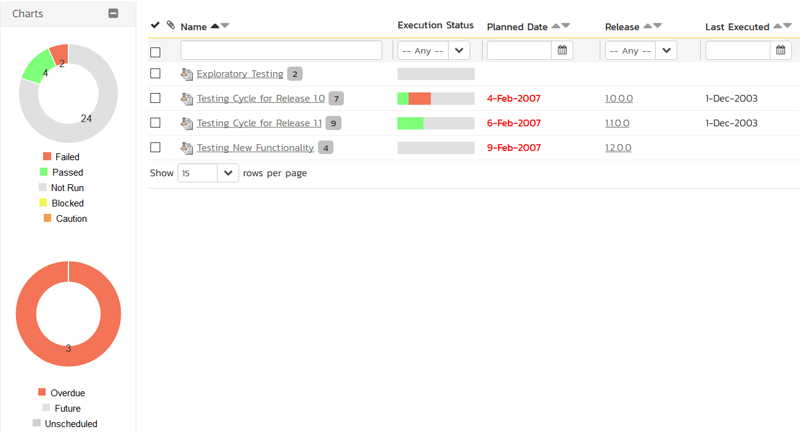Open release 1.2.0.0 link

click(617, 148)
